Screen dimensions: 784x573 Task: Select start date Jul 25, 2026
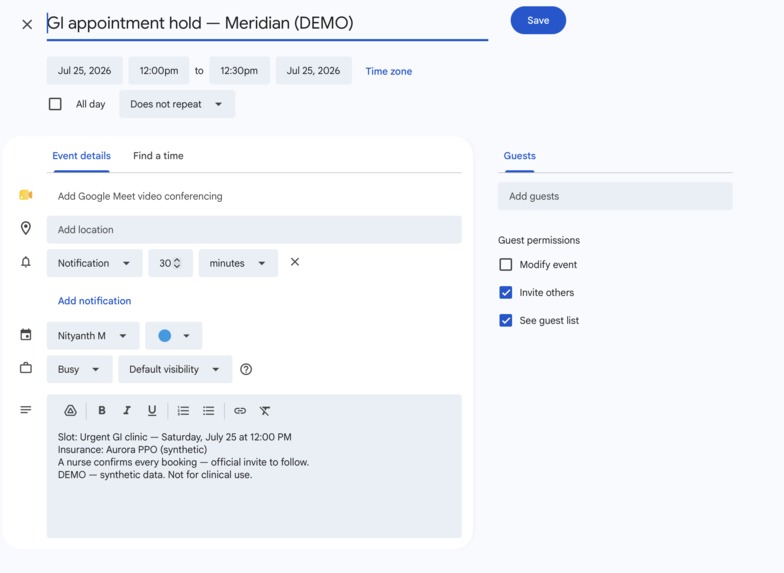tap(84, 70)
